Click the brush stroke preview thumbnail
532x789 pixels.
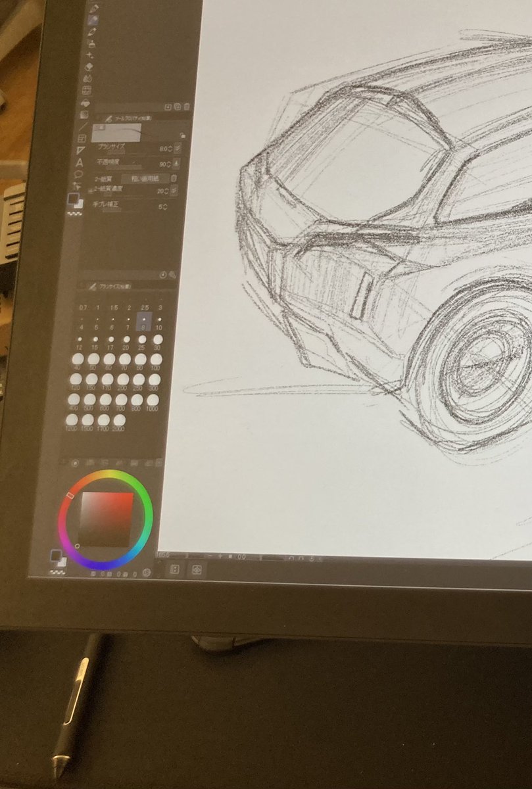116,133
